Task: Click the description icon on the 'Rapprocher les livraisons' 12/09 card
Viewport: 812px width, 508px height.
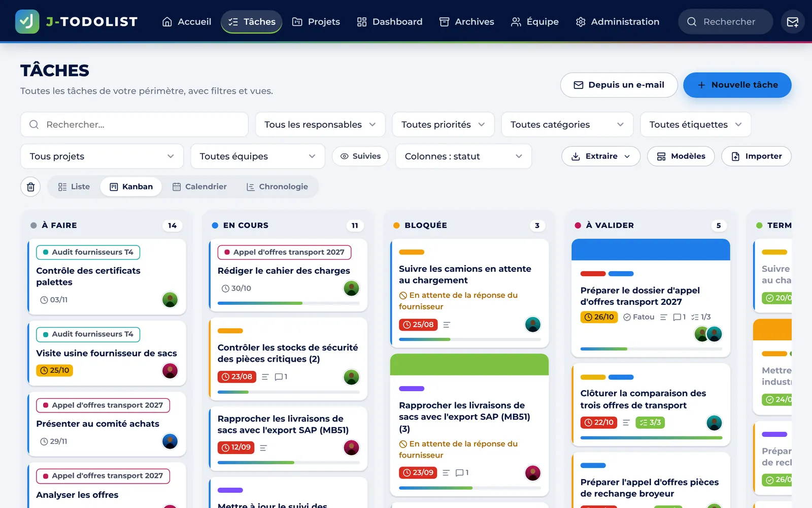Action: click(x=263, y=448)
